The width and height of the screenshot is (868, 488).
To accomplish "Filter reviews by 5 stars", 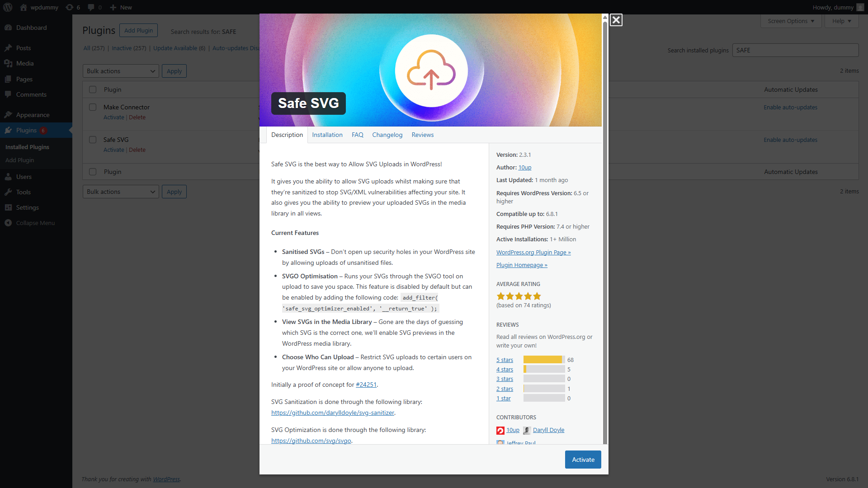I will [x=505, y=360].
